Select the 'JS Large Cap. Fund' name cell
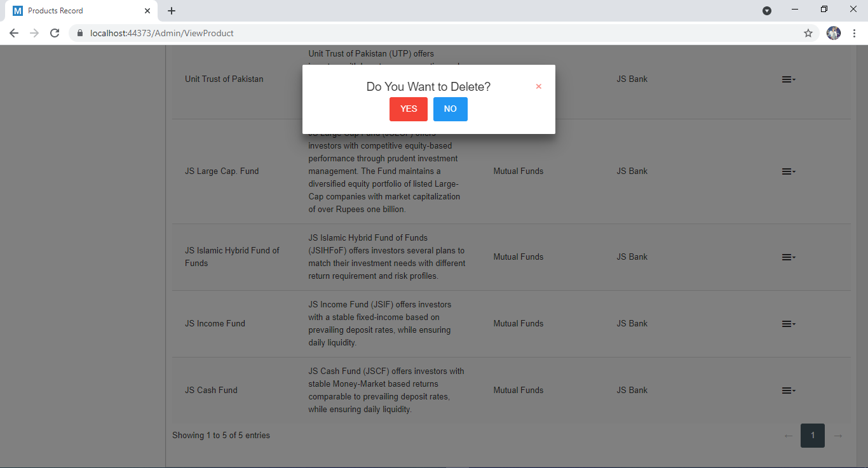 (222, 171)
